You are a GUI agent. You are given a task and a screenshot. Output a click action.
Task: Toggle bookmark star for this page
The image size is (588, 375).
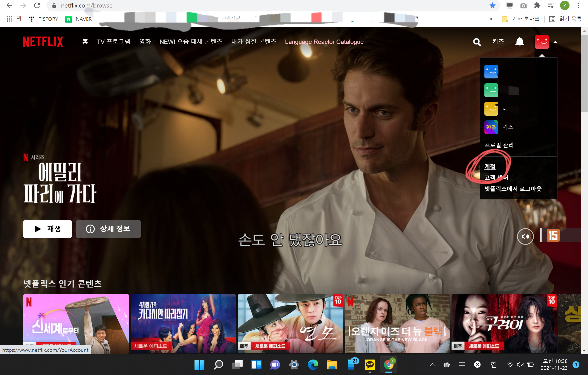tap(492, 5)
